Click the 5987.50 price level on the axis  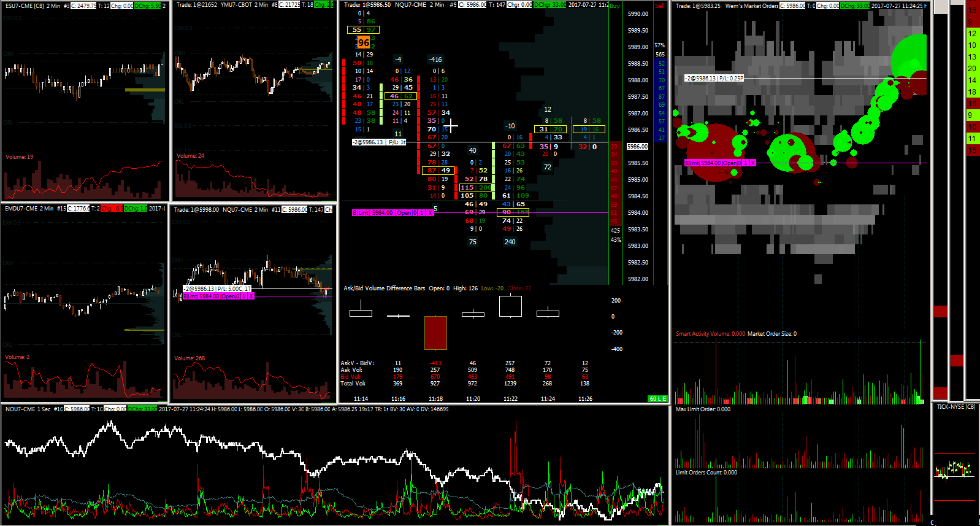coord(638,97)
